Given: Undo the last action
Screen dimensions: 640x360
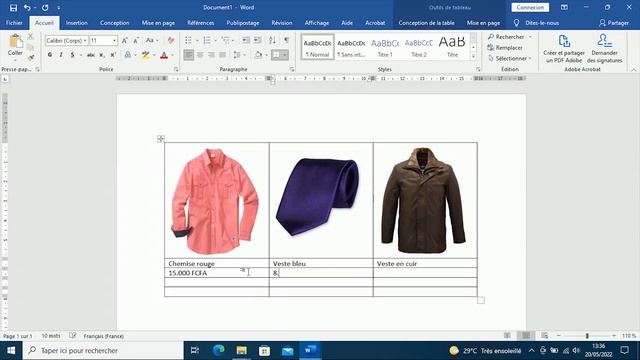Looking at the screenshot, I should pos(27,7).
